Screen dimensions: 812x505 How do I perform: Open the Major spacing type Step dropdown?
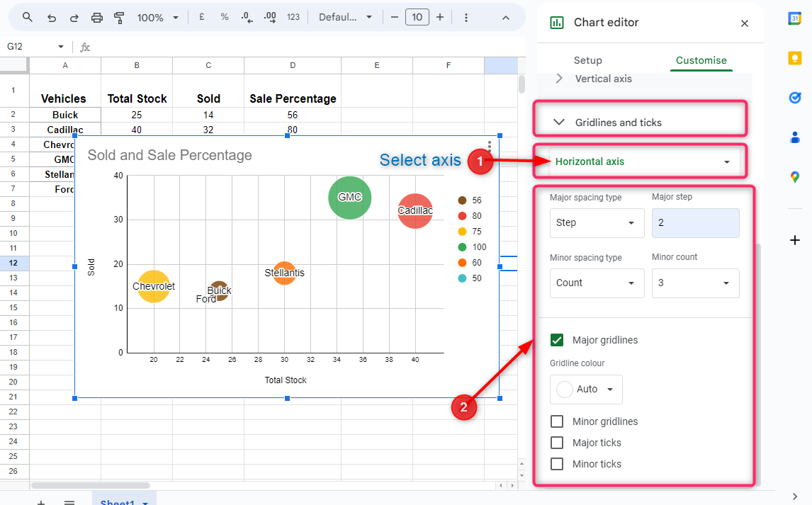click(x=597, y=222)
